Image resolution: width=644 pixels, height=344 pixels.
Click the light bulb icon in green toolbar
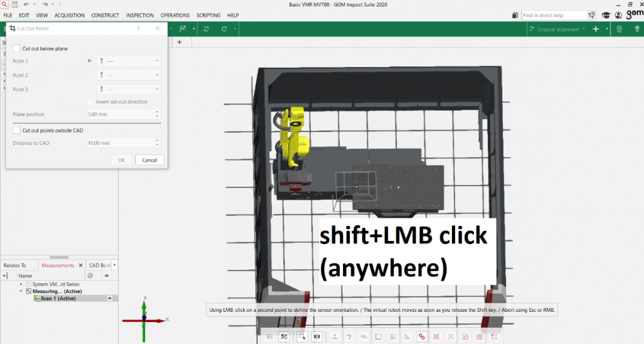click(637, 29)
